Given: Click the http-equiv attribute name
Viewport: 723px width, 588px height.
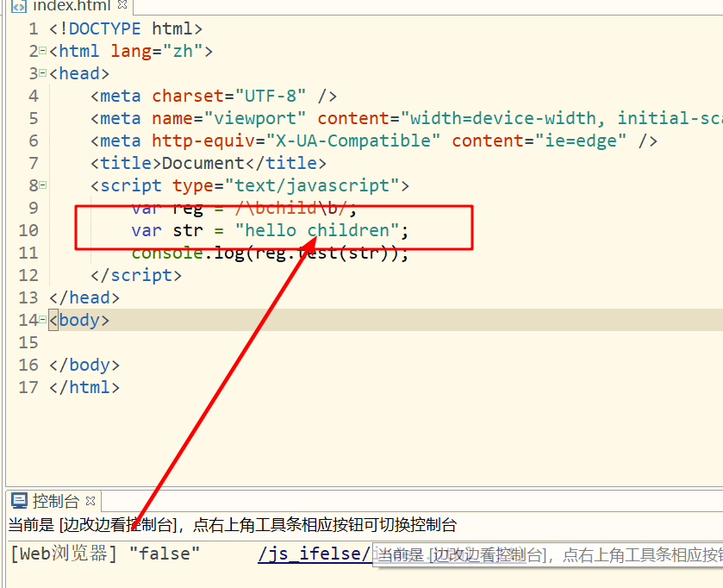Looking at the screenshot, I should (x=204, y=141).
